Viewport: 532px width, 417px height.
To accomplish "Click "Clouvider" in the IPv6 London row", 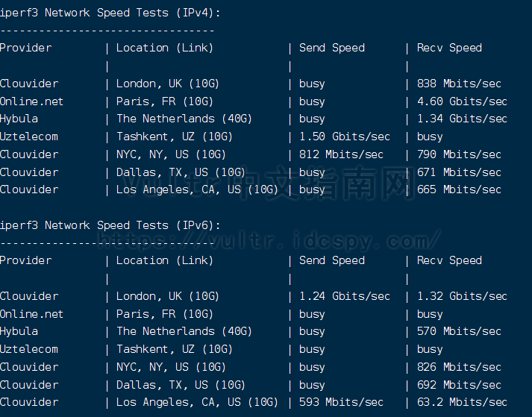I will click(29, 296).
